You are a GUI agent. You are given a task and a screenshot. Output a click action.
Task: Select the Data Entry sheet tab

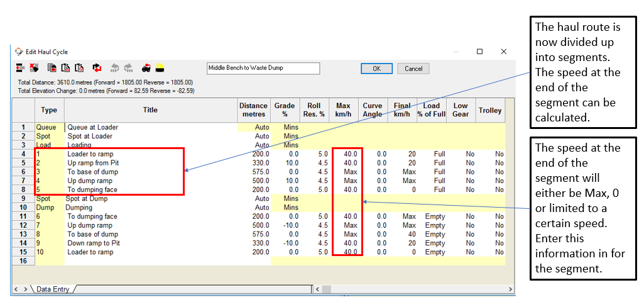coord(54,289)
